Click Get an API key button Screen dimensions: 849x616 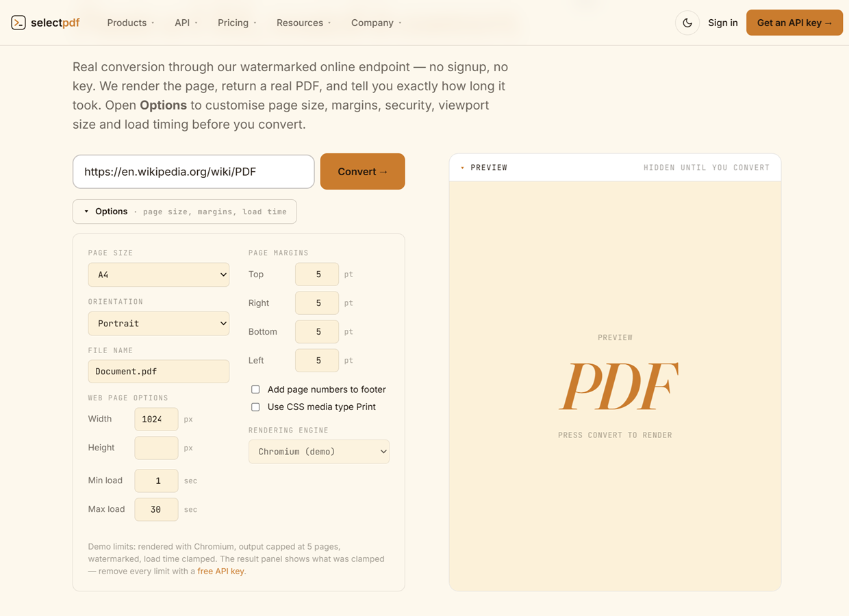coord(794,23)
